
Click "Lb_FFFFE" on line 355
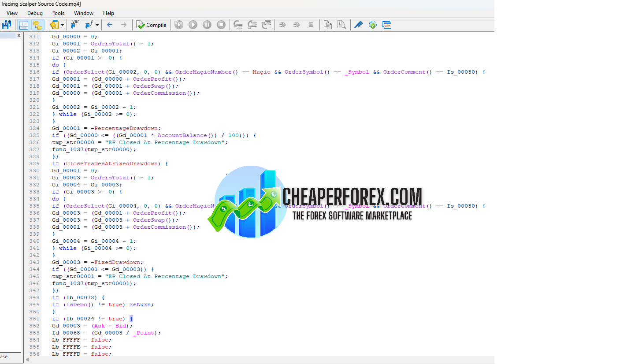pyautogui.click(x=66, y=347)
